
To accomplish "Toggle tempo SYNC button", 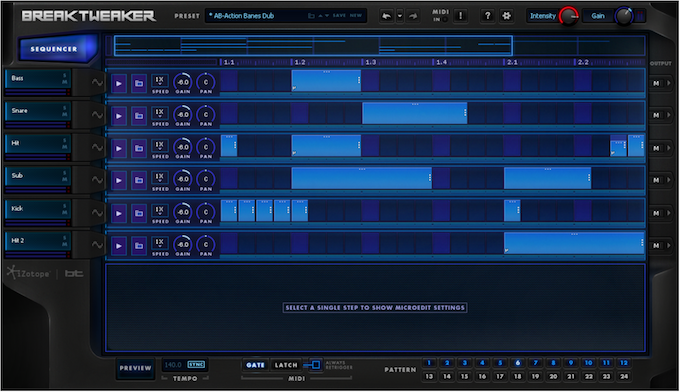I will (196, 365).
